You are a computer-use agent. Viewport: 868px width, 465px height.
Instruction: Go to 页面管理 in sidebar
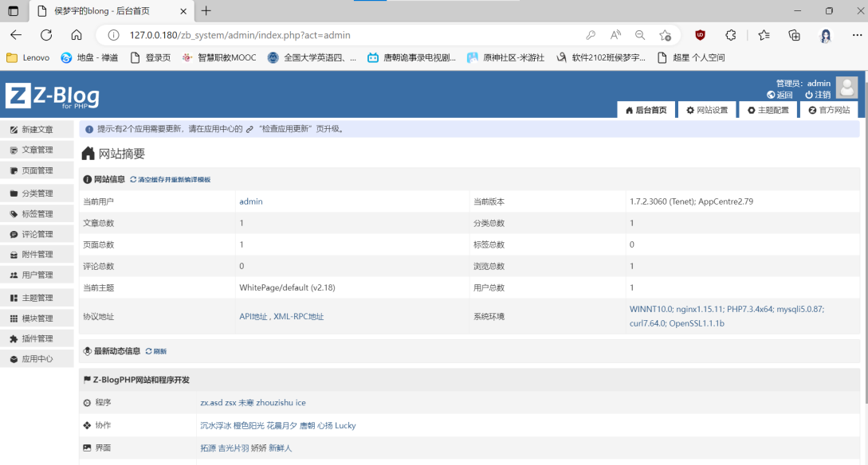(37, 170)
